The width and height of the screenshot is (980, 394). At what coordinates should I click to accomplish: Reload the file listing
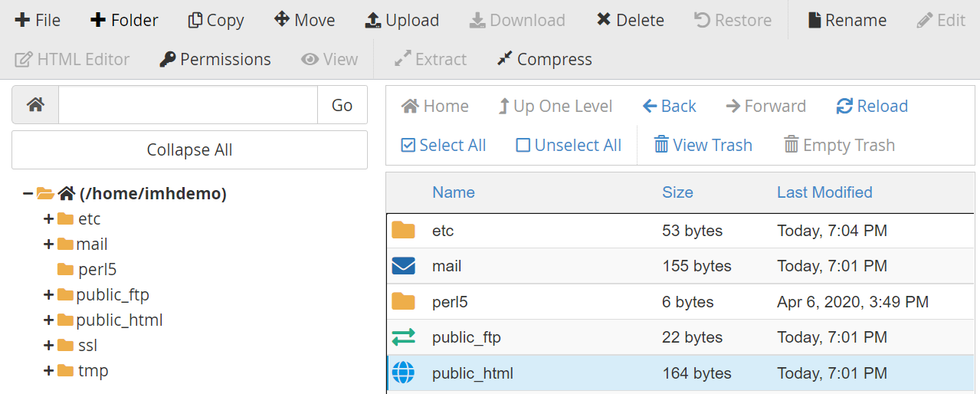[872, 106]
